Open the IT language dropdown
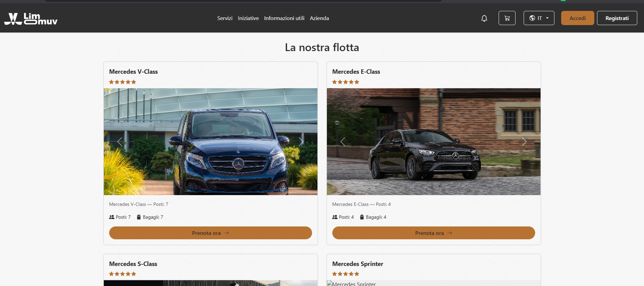 [x=539, y=18]
